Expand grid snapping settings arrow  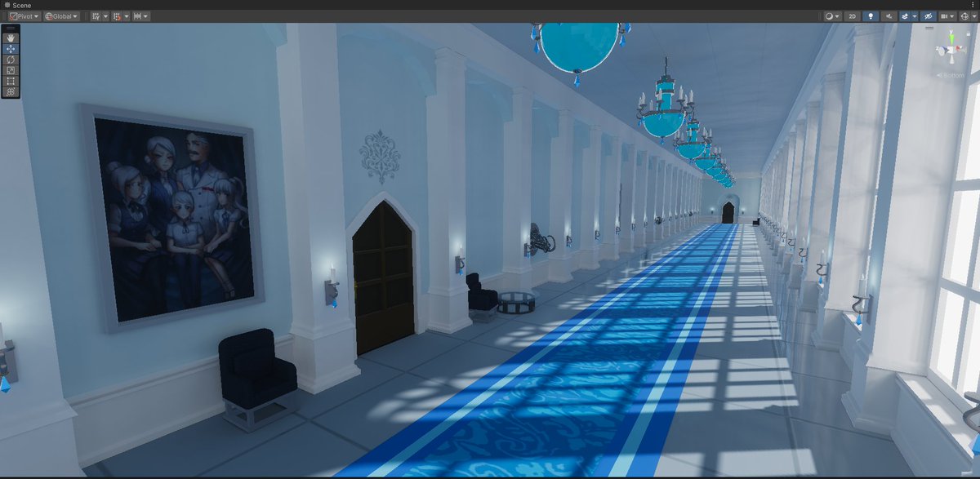click(127, 16)
